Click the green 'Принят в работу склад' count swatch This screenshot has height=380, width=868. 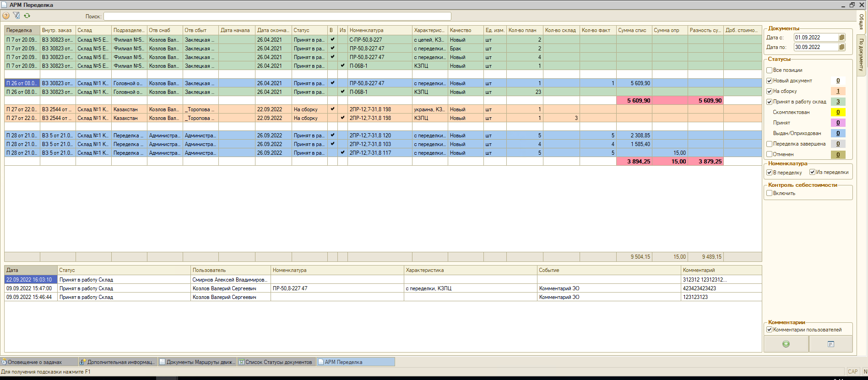(838, 102)
